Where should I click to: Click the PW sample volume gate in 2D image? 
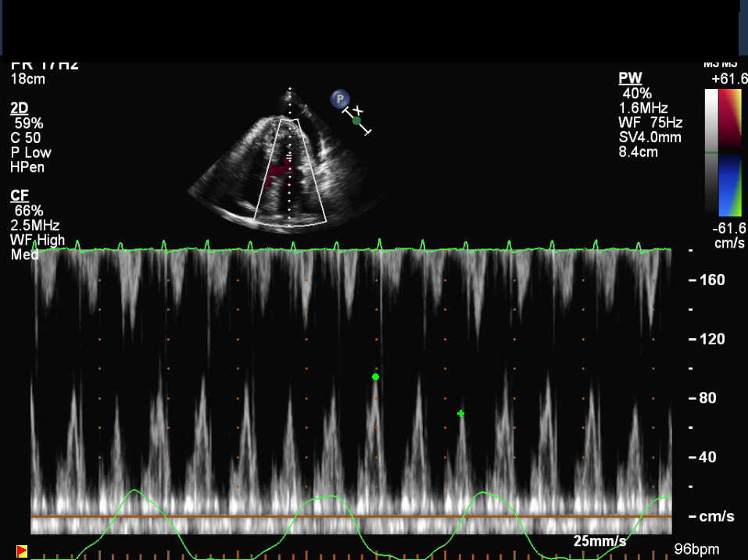coord(290,158)
